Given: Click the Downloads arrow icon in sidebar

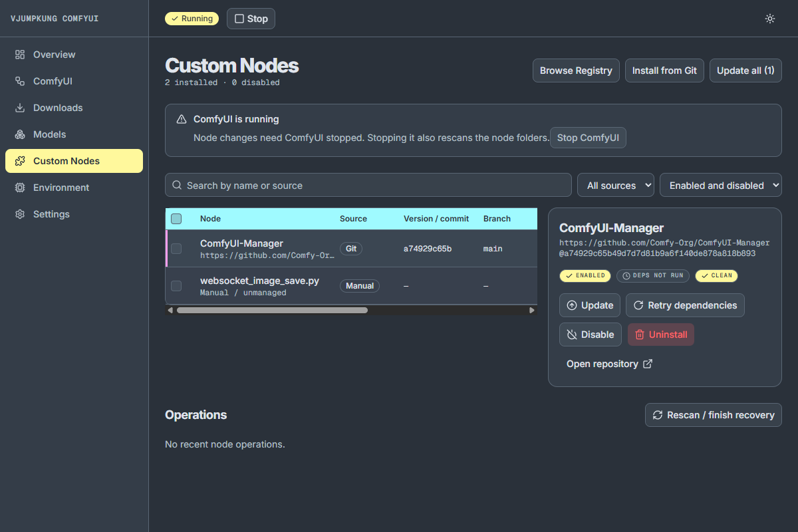Looking at the screenshot, I should (20, 108).
